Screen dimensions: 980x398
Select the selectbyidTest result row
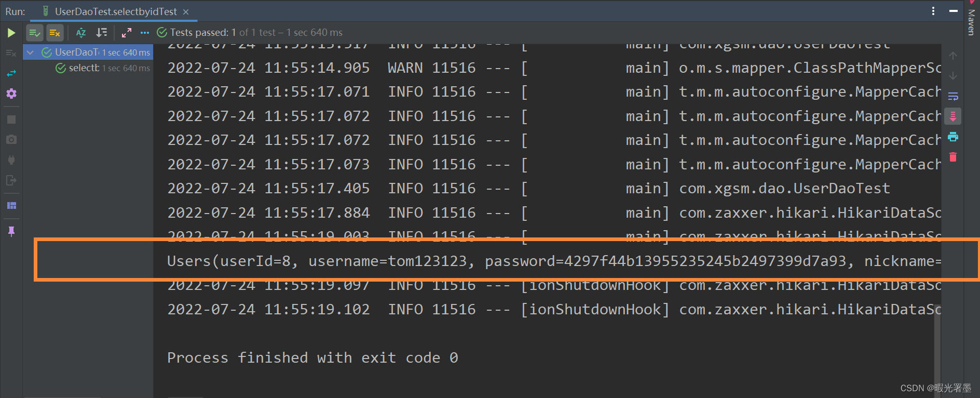click(88, 68)
